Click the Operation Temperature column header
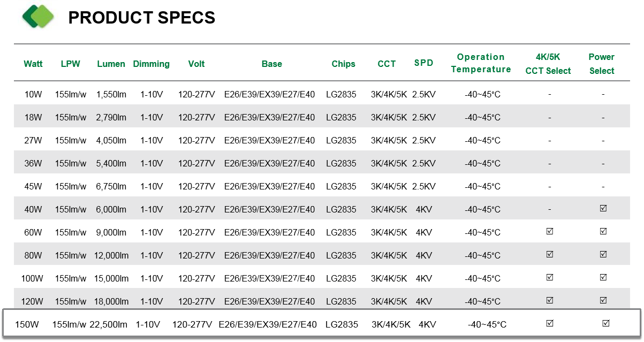 click(481, 63)
